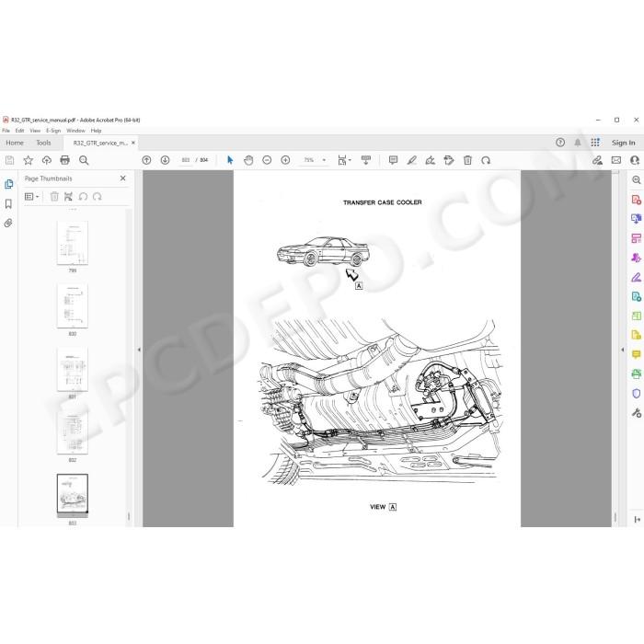Select the highlighter pen tool
The width and height of the screenshot is (644, 644).
pyautogui.click(x=411, y=160)
